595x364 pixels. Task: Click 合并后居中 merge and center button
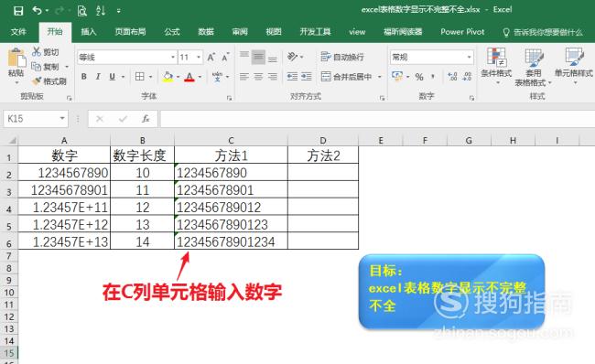[346, 77]
